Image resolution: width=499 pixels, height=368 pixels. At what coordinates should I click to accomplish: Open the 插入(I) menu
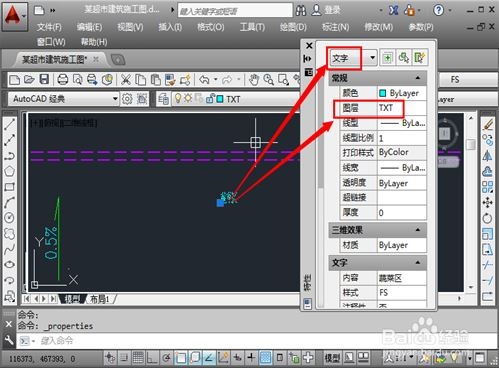coord(170,27)
